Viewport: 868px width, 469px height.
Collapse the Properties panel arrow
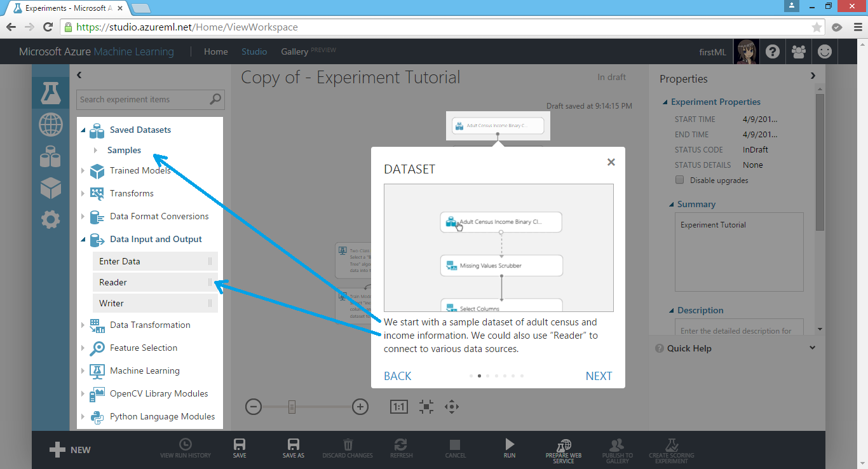[x=813, y=76]
